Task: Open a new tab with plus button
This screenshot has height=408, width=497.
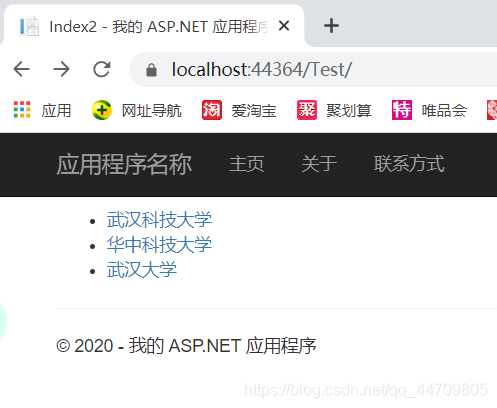Action: tap(331, 26)
